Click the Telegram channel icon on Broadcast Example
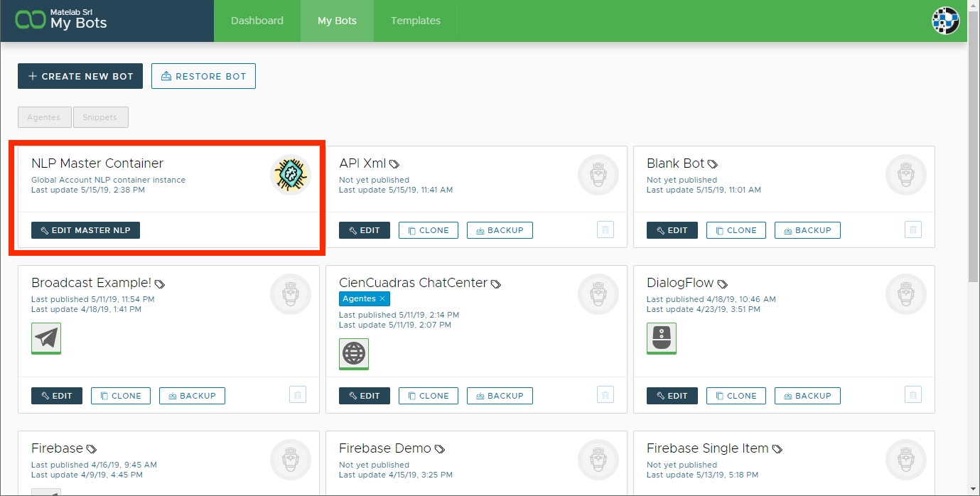Viewport: 980px width, 496px height. coord(46,338)
